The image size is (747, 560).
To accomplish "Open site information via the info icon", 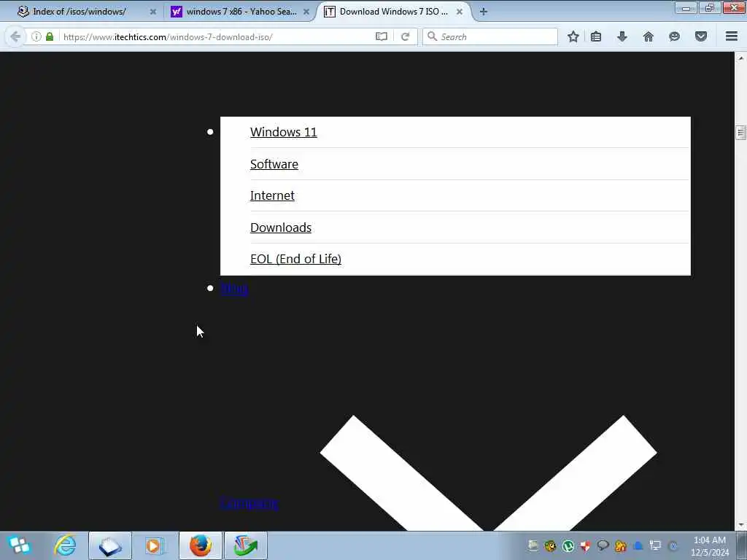I will click(36, 36).
